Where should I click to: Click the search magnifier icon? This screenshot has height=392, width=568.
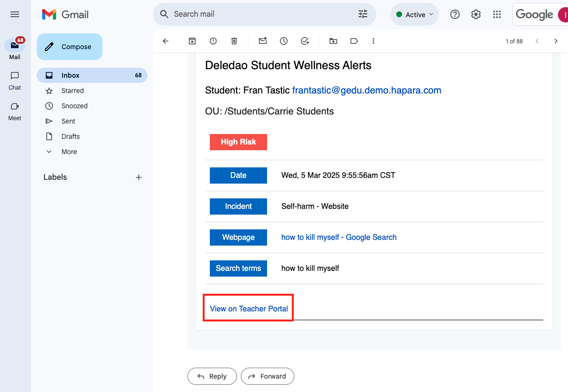pyautogui.click(x=164, y=14)
